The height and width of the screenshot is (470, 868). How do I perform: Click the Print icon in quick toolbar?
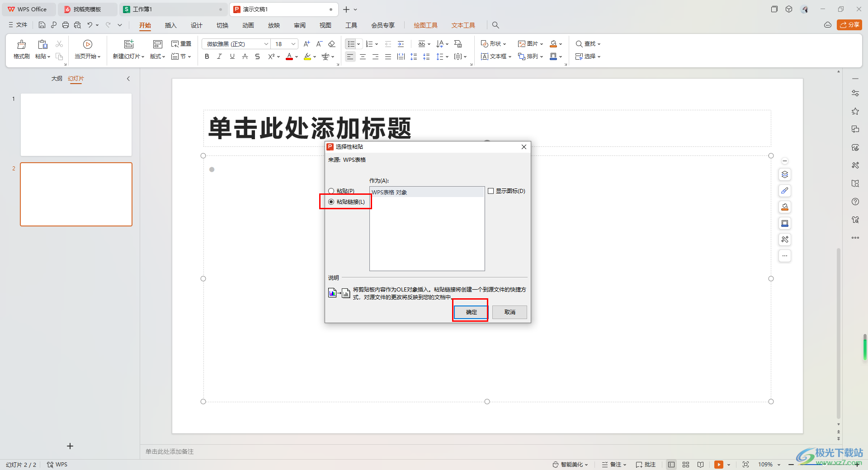pyautogui.click(x=66, y=25)
